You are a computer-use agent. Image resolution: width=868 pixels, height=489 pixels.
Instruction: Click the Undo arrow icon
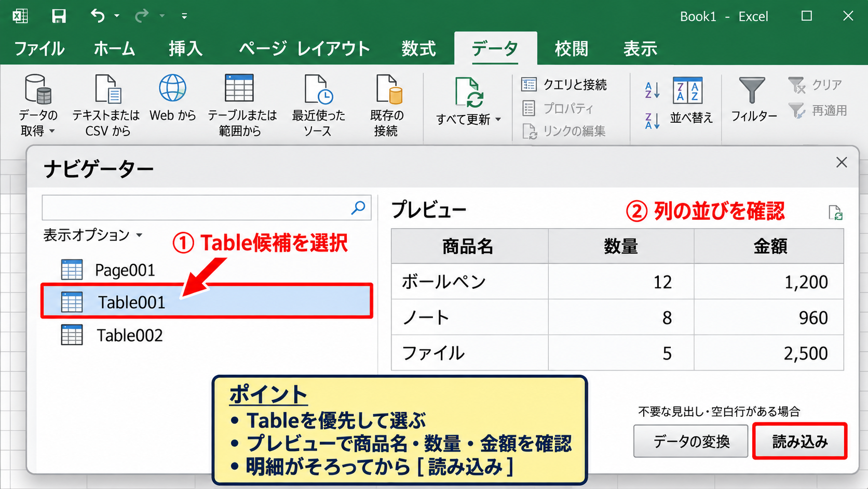click(x=98, y=16)
